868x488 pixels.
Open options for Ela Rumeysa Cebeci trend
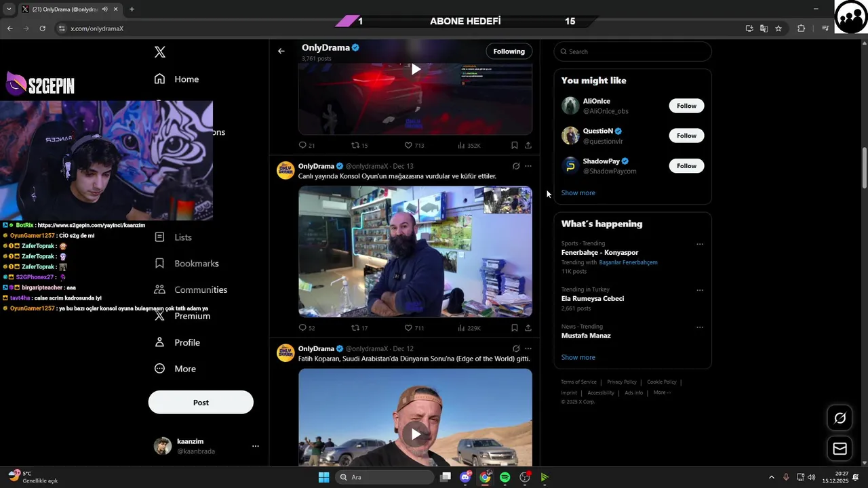pyautogui.click(x=700, y=290)
